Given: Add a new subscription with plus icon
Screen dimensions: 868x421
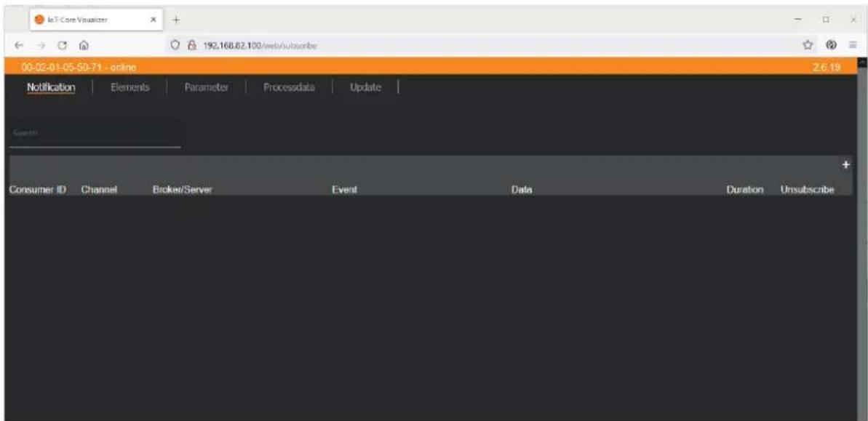Looking at the screenshot, I should point(845,165).
